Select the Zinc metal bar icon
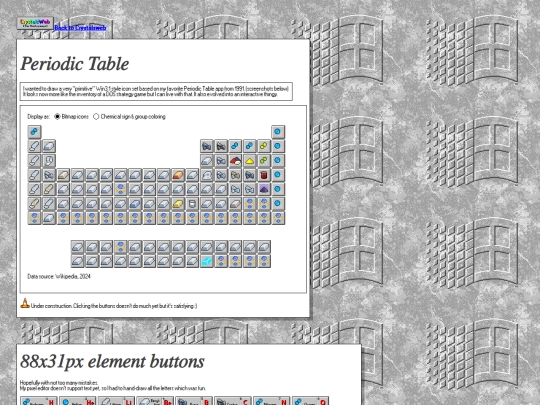 tap(193, 175)
